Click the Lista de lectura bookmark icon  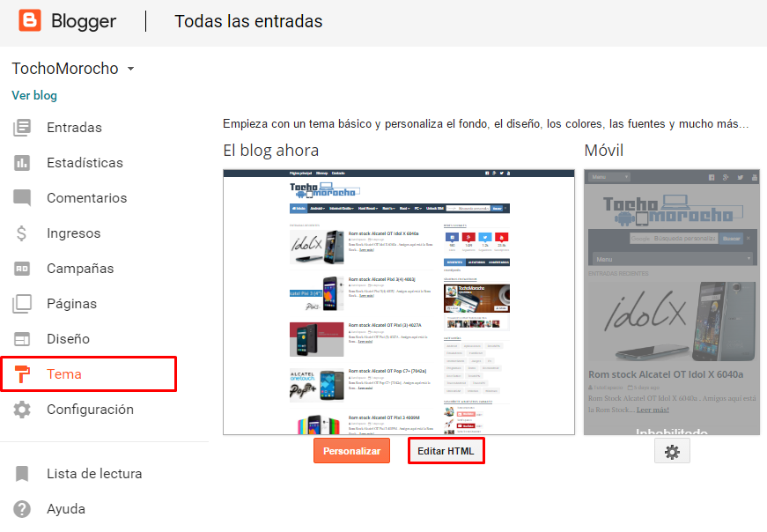(x=22, y=474)
